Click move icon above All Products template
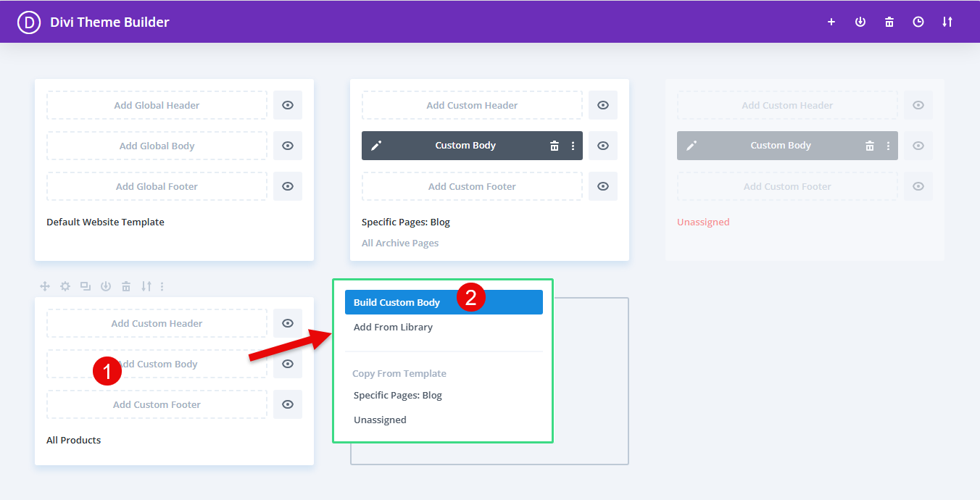The height and width of the screenshot is (500, 980). [45, 286]
